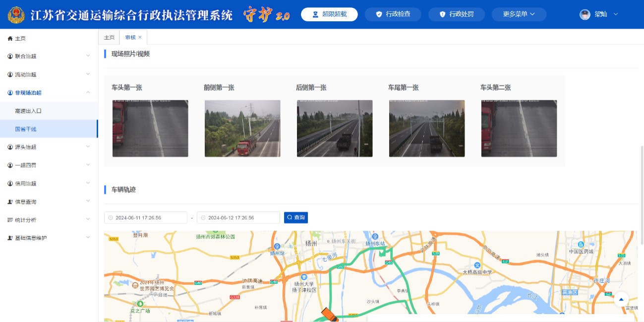
Task: Click the 统计分析 sidebar icon
Action: pyautogui.click(x=10, y=220)
